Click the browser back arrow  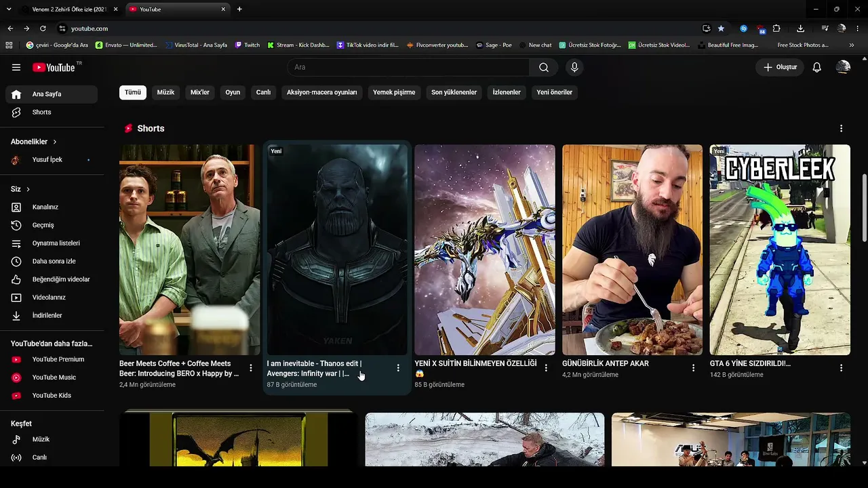(x=10, y=28)
